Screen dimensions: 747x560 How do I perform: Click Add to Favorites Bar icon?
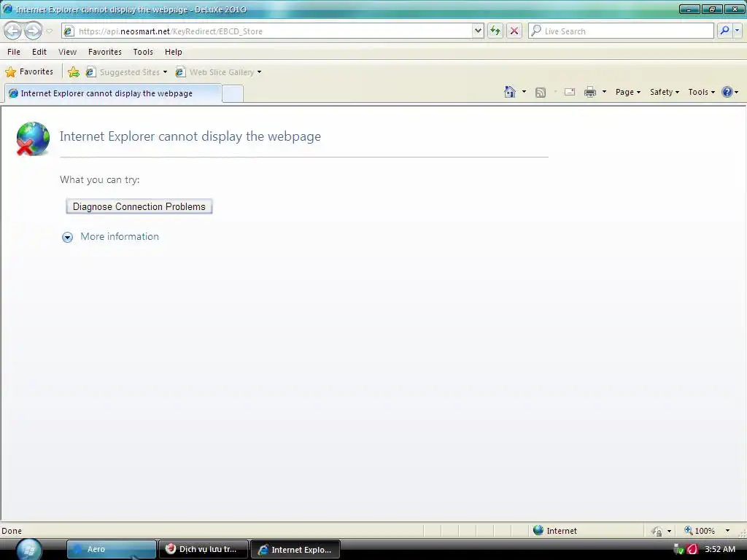pyautogui.click(x=74, y=72)
